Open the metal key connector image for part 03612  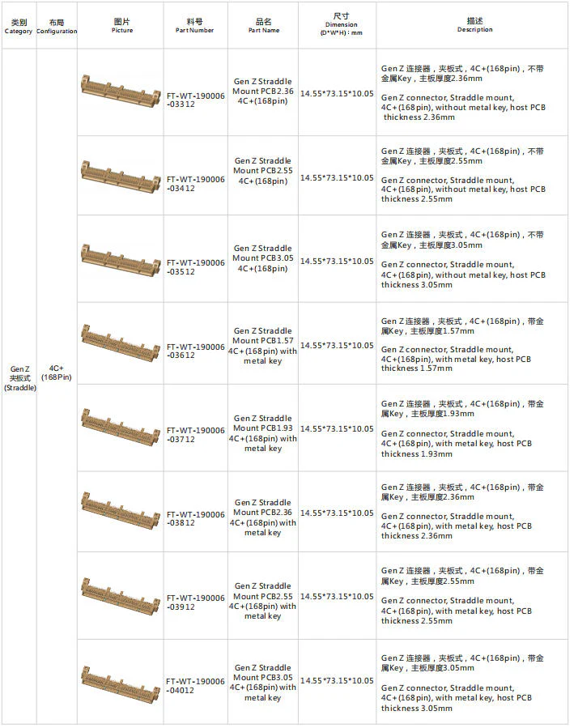click(121, 343)
